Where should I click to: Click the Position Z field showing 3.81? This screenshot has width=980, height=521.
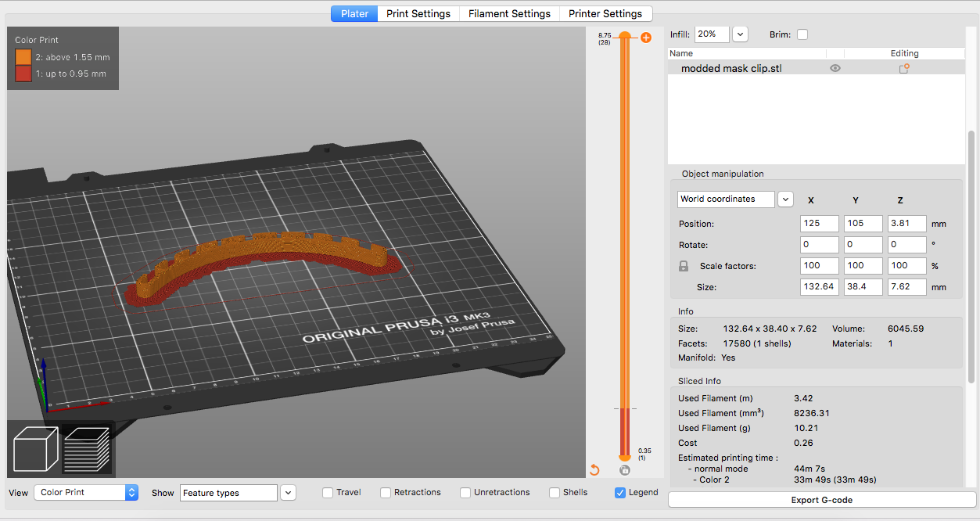coord(907,224)
